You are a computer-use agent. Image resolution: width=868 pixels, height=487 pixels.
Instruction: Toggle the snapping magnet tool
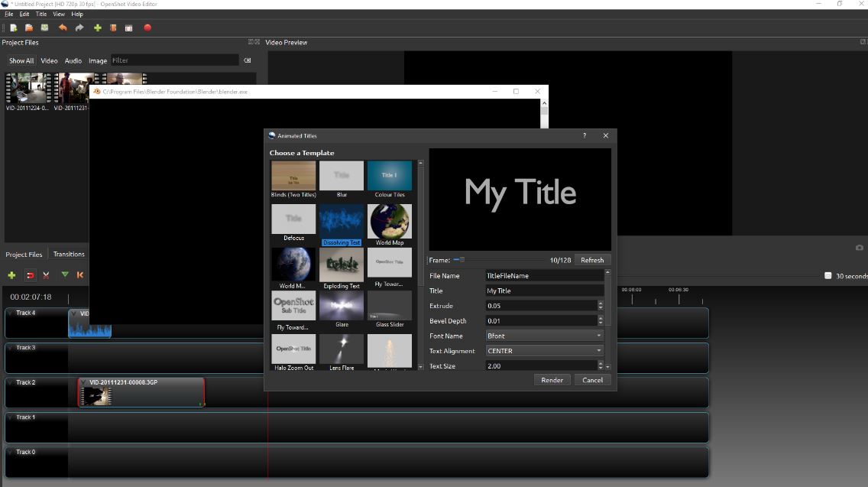(x=30, y=274)
